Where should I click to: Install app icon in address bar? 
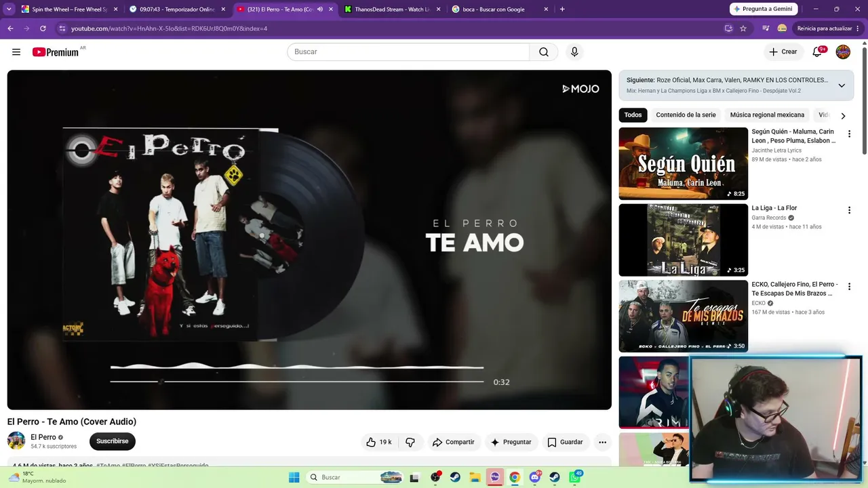728,28
